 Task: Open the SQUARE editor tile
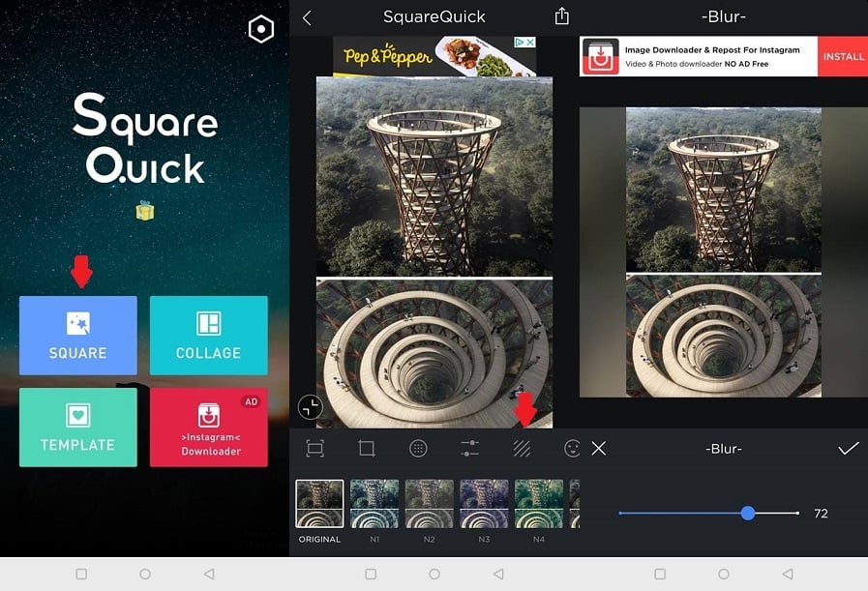[78, 336]
